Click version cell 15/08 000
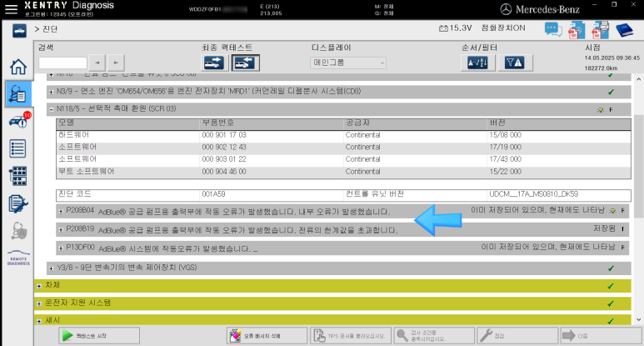This screenshot has width=644, height=346. (x=505, y=135)
